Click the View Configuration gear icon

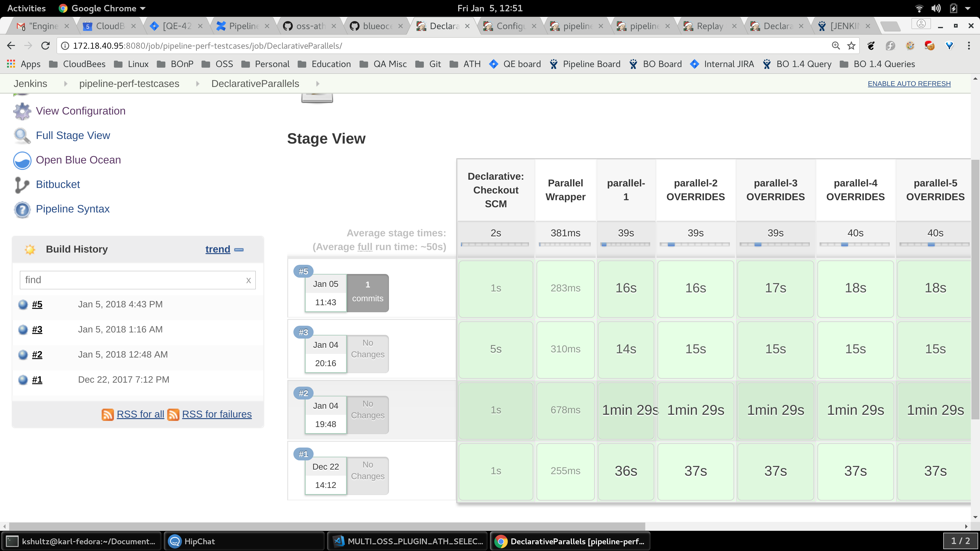(22, 111)
